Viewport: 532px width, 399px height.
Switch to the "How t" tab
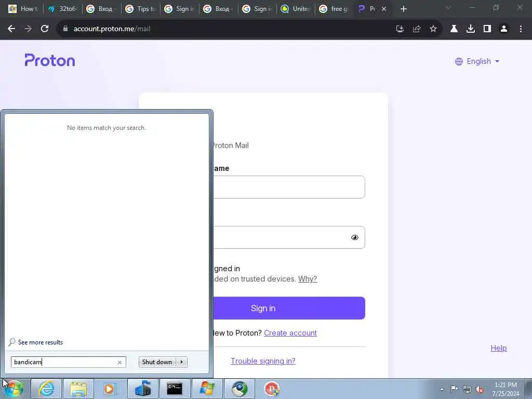(x=24, y=9)
